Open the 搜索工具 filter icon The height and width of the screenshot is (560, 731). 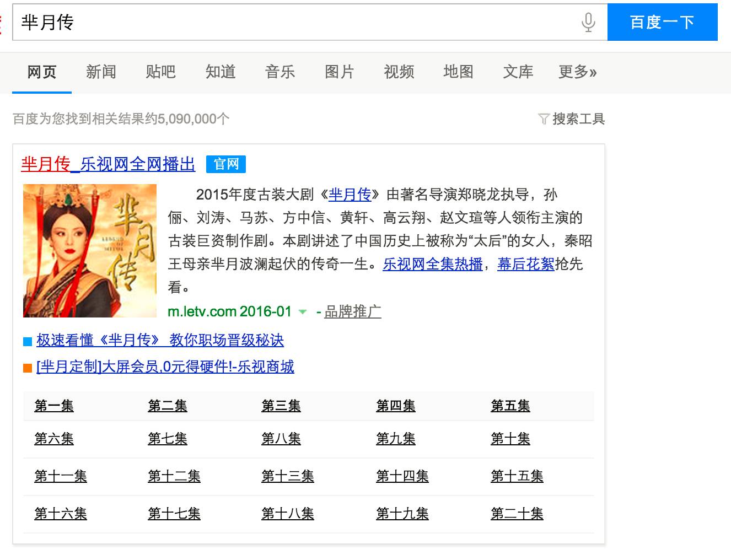(x=544, y=119)
